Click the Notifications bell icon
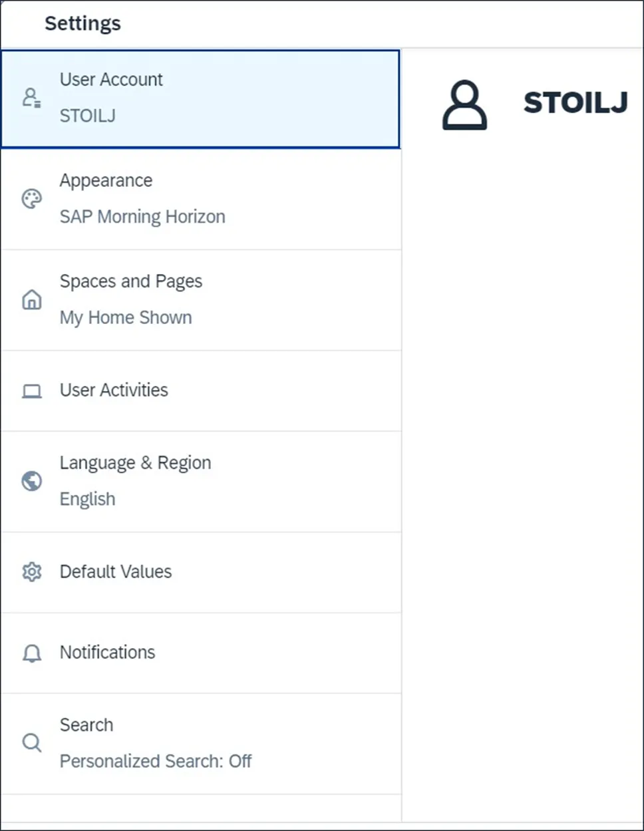Image resolution: width=644 pixels, height=831 pixels. (x=31, y=653)
